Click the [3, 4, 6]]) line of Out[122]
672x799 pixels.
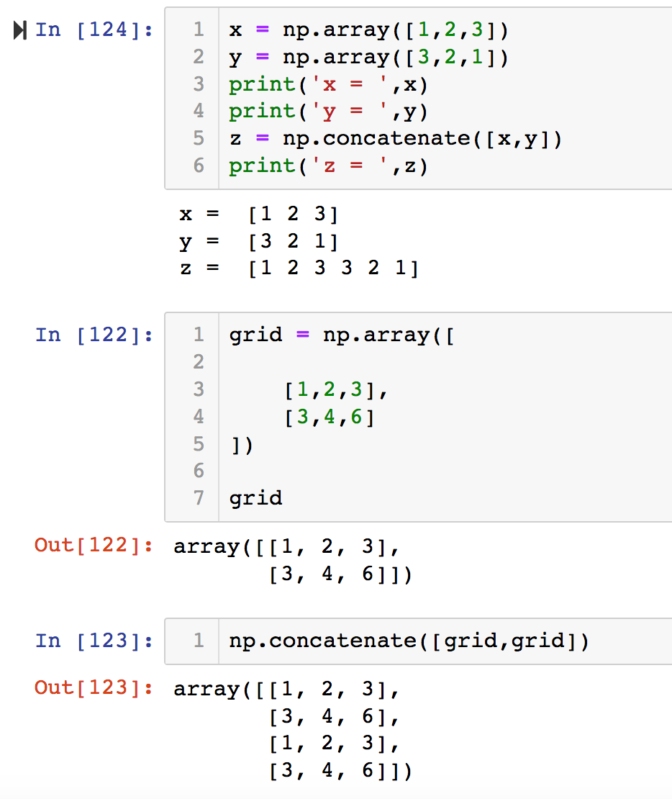pos(340,574)
